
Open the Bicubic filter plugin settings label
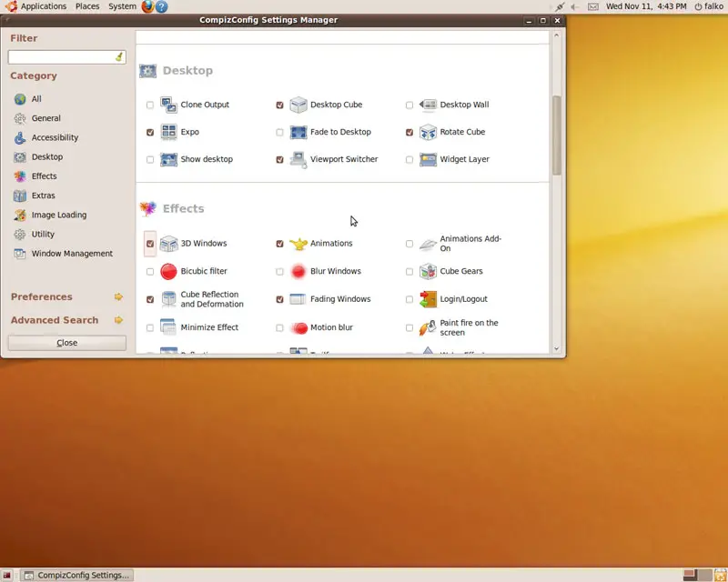tap(204, 271)
